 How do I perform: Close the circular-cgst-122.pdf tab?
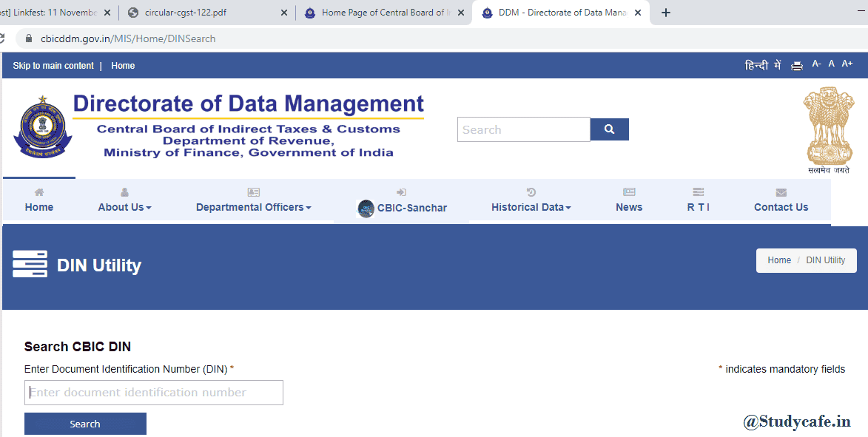pyautogui.click(x=284, y=13)
